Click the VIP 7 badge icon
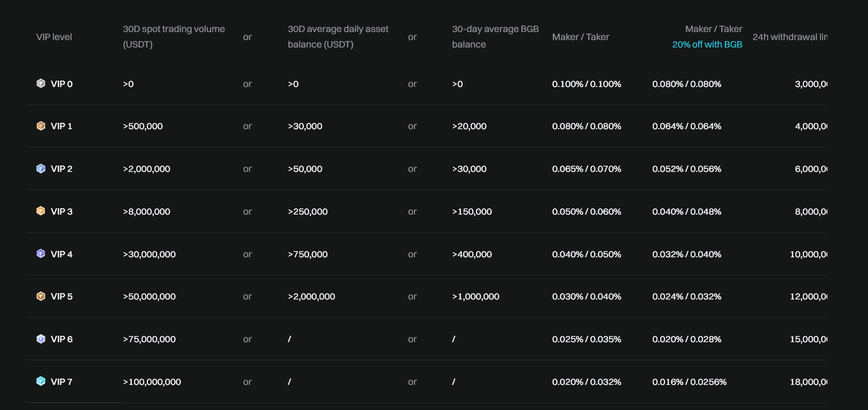 [x=41, y=381]
